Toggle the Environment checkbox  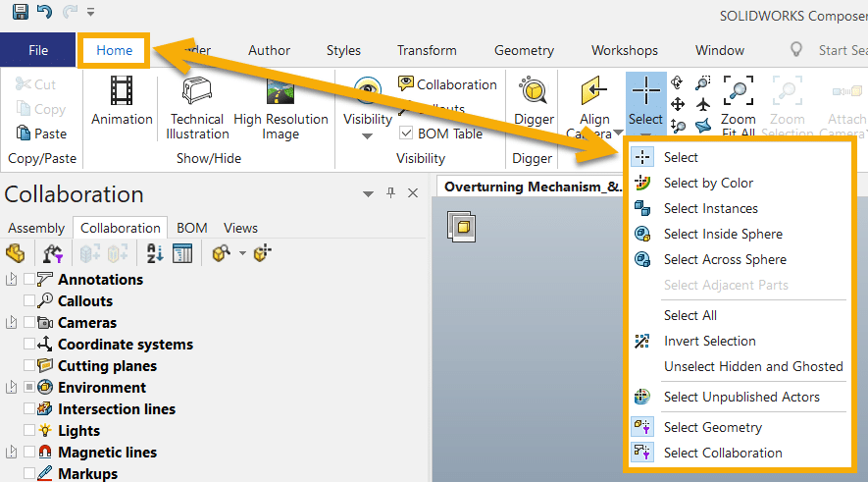click(x=29, y=387)
